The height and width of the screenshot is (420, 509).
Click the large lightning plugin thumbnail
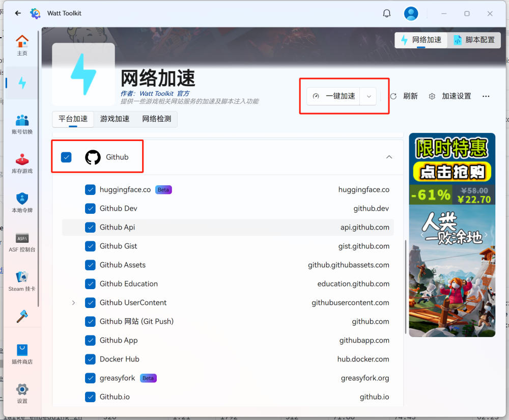pos(83,74)
